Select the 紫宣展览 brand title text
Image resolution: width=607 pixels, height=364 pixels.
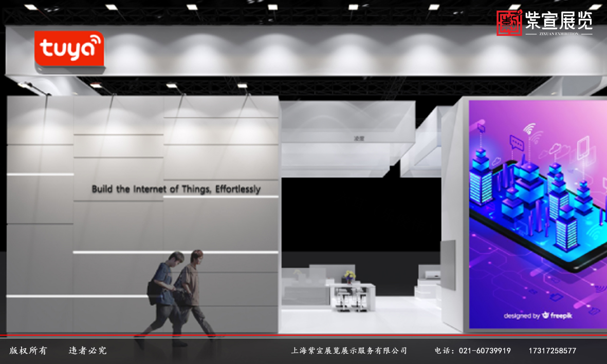pyautogui.click(x=559, y=21)
